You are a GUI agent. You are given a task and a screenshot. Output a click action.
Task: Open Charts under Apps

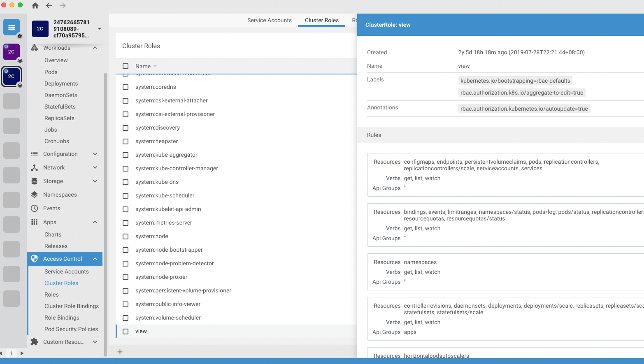(53, 234)
